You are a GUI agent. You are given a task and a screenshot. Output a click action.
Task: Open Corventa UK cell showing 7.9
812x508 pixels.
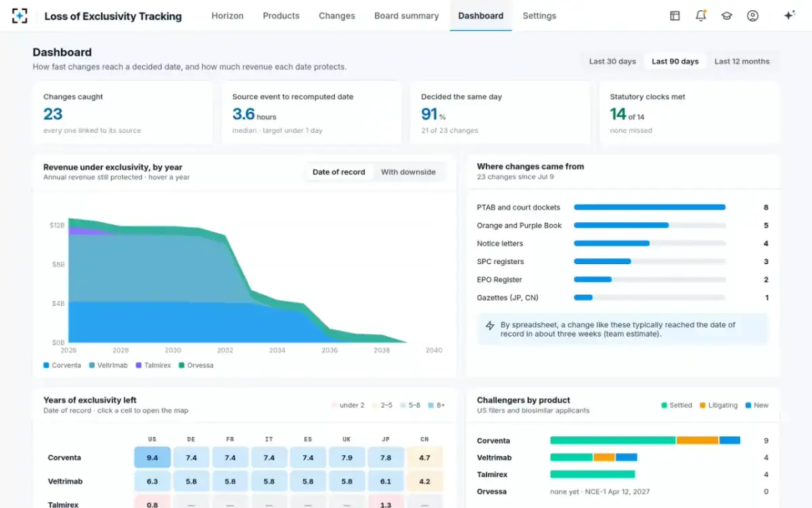tap(347, 458)
